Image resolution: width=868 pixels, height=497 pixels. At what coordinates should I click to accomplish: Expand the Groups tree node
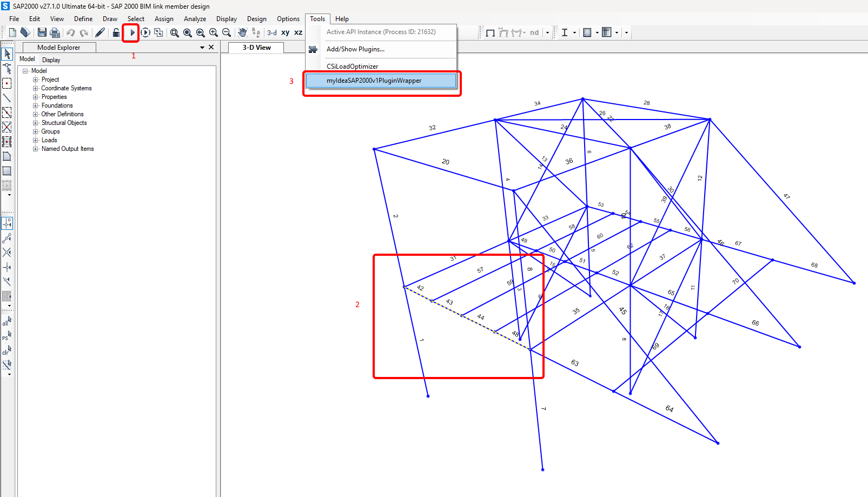pos(36,131)
